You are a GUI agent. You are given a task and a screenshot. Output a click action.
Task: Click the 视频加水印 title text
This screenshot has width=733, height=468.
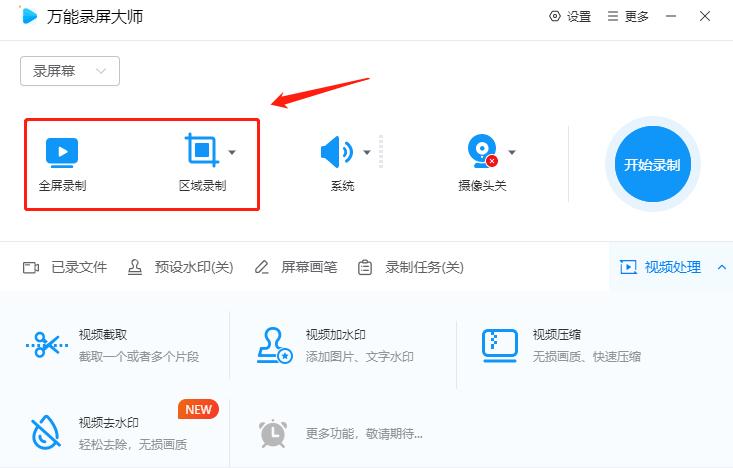click(x=336, y=335)
